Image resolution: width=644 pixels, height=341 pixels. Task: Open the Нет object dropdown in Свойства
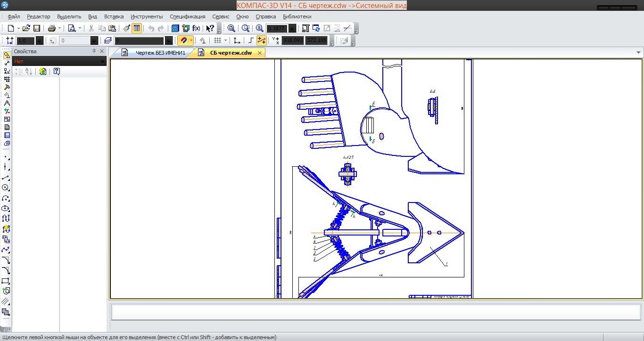(x=59, y=61)
